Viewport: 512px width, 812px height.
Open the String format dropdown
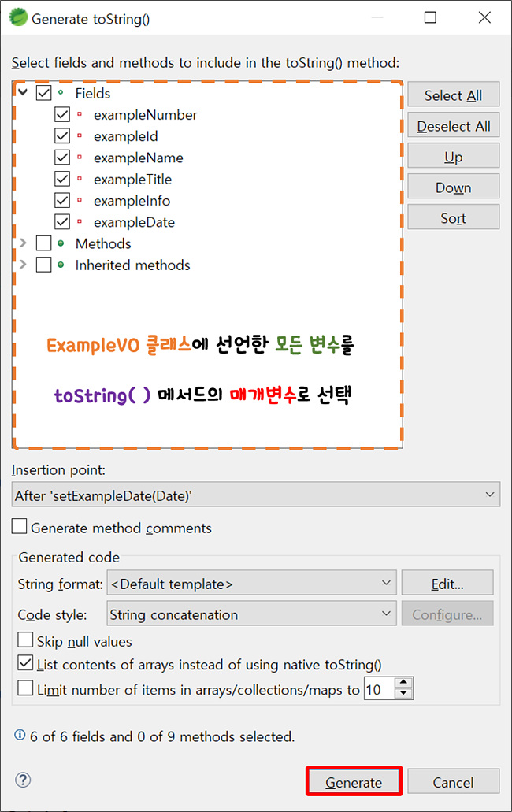point(251,583)
